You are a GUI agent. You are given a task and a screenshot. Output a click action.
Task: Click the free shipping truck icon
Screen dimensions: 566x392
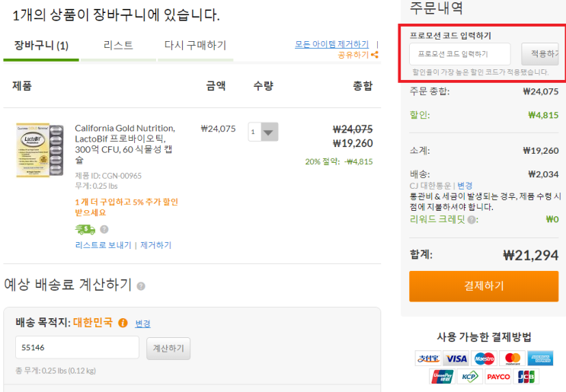point(85,229)
